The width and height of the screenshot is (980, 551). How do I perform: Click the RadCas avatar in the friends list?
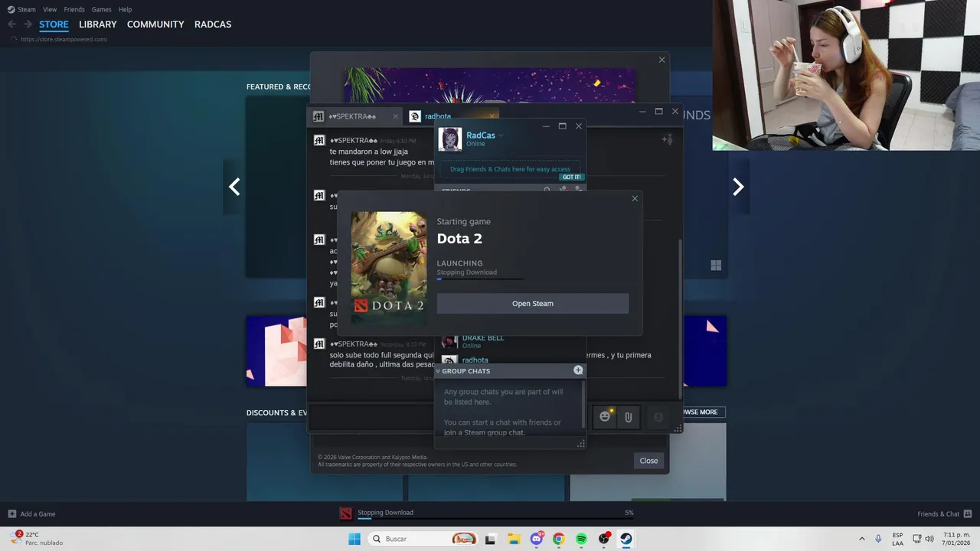[x=450, y=139]
